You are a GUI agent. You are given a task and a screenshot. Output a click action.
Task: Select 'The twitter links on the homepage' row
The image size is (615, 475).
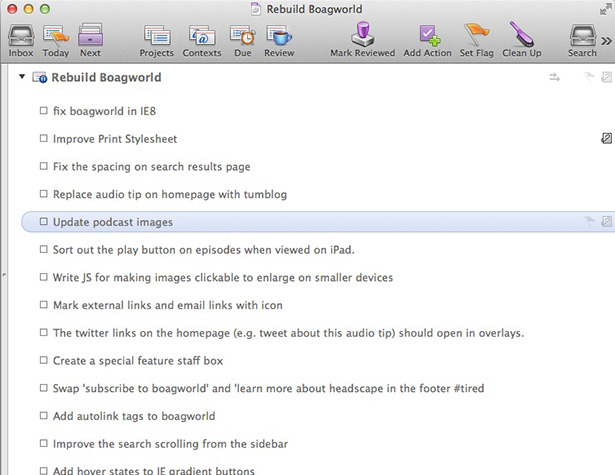(x=288, y=333)
